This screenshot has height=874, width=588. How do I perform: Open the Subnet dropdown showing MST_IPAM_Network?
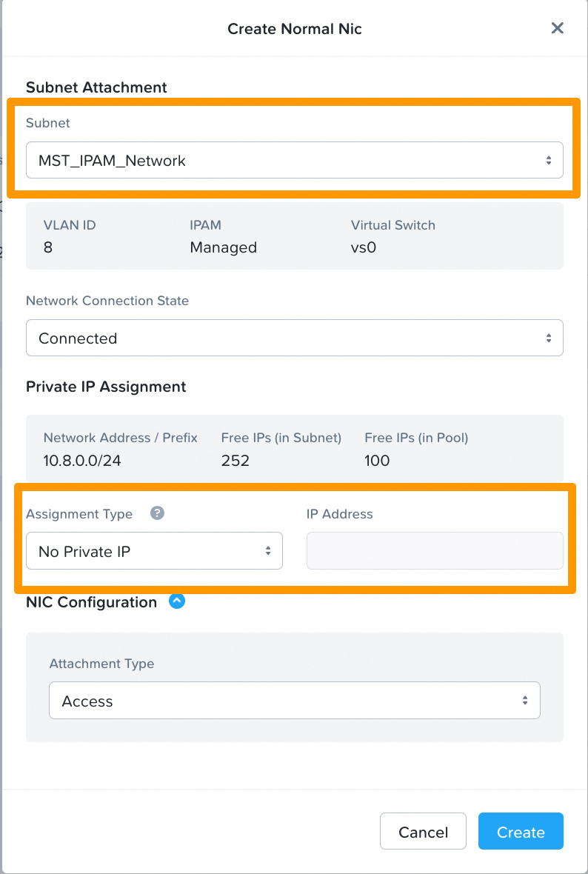tap(295, 160)
